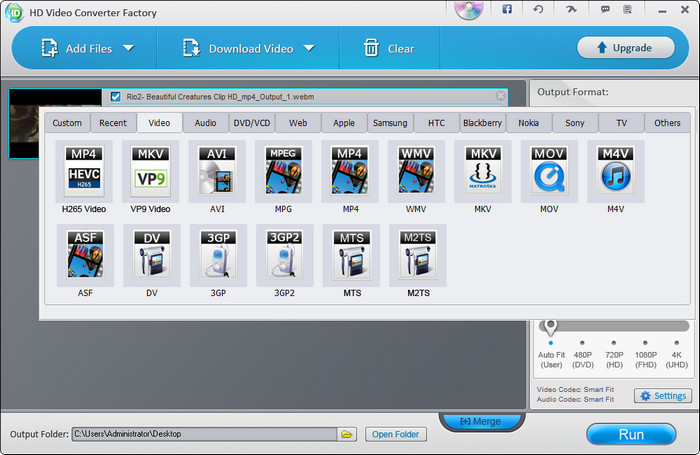Clear the file list
This screenshot has height=455, width=700.
click(x=389, y=48)
